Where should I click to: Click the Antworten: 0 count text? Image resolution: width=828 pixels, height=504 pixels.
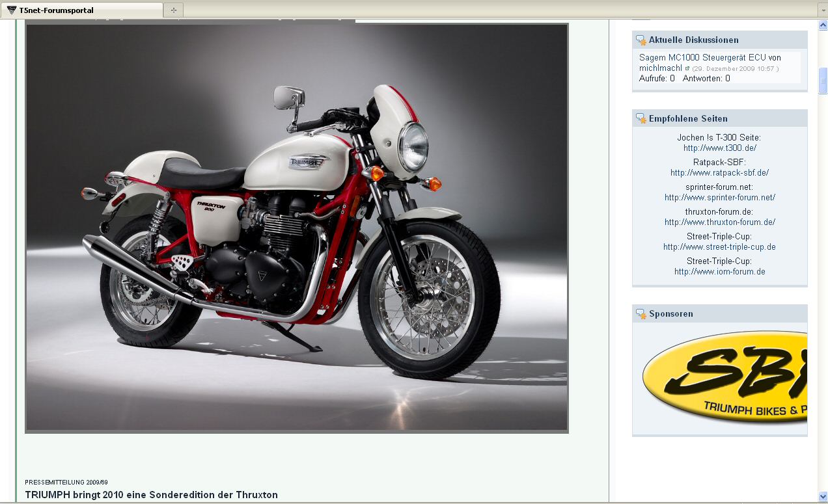coord(706,79)
